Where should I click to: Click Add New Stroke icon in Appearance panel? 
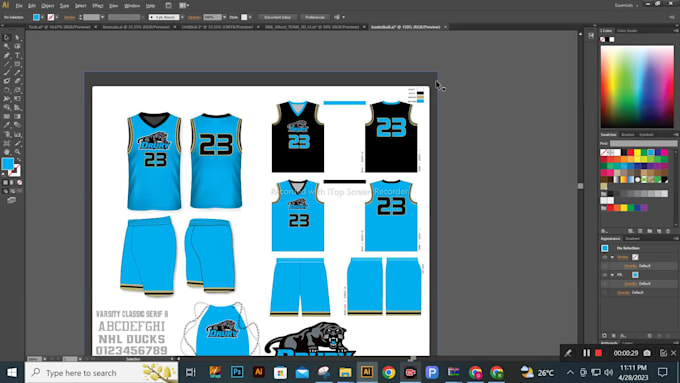(604, 335)
